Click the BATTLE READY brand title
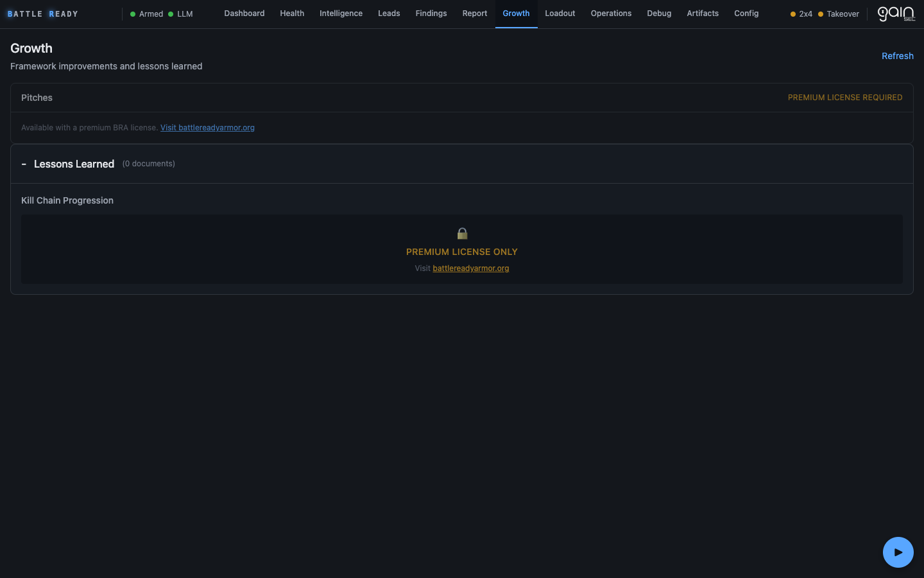This screenshot has height=578, width=924. [43, 14]
